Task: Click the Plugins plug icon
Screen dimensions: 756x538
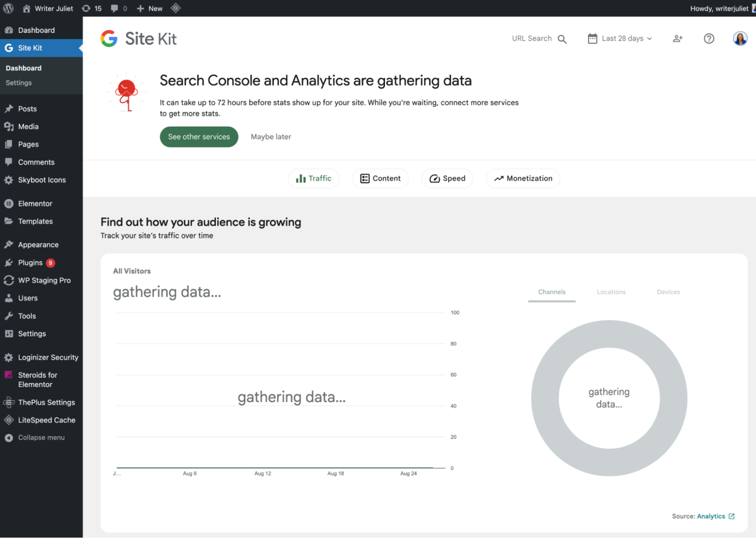Action: pyautogui.click(x=9, y=262)
